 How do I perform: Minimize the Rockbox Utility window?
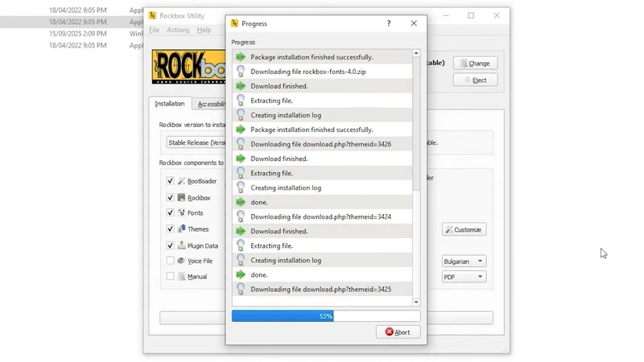(446, 15)
